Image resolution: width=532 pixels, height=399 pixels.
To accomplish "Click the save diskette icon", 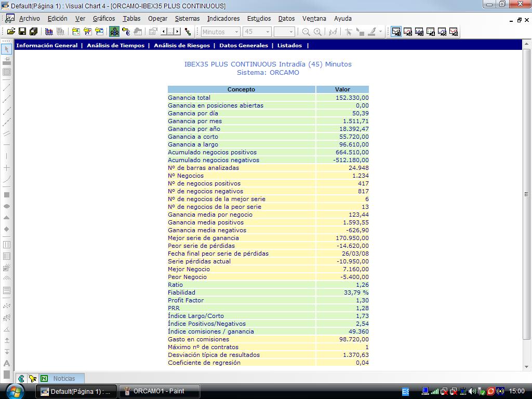I will coord(22,32).
